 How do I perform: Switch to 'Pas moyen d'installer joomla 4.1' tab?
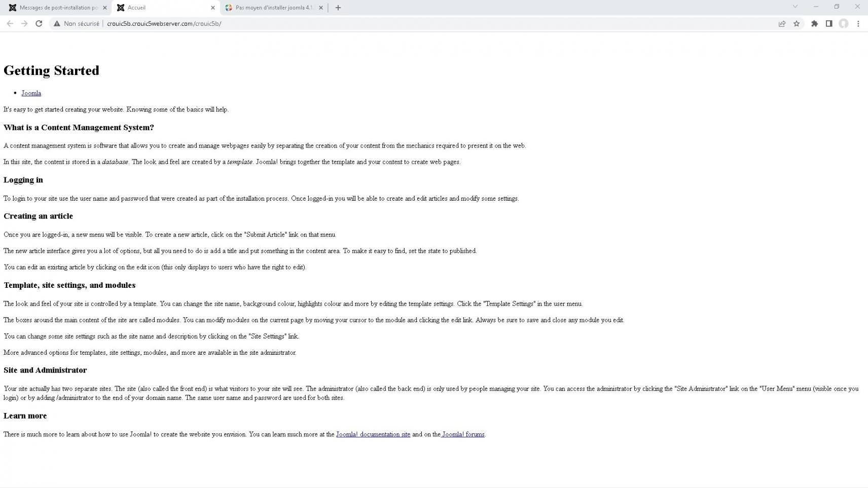(273, 8)
